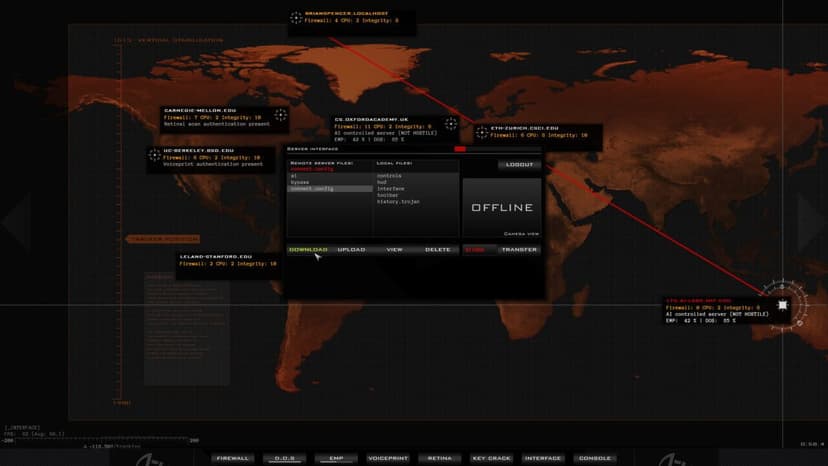Click the OFFLINE camera view panel
This screenshot has width=828, height=466.
502,208
